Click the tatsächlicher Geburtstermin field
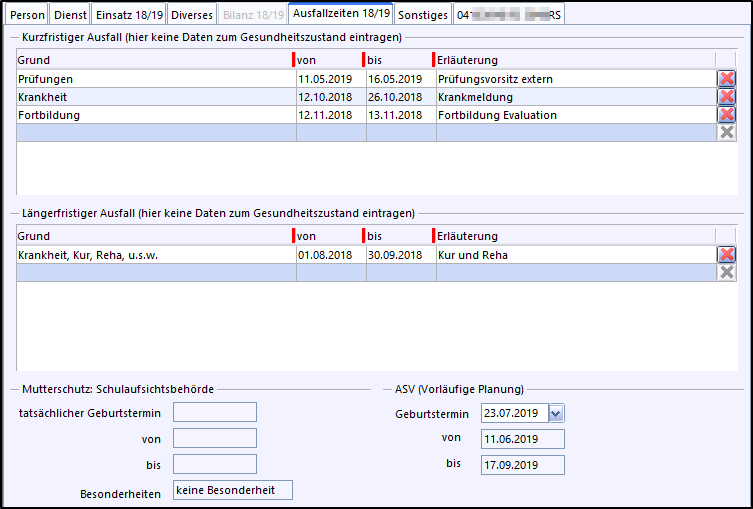753x509 pixels. pyautogui.click(x=214, y=412)
